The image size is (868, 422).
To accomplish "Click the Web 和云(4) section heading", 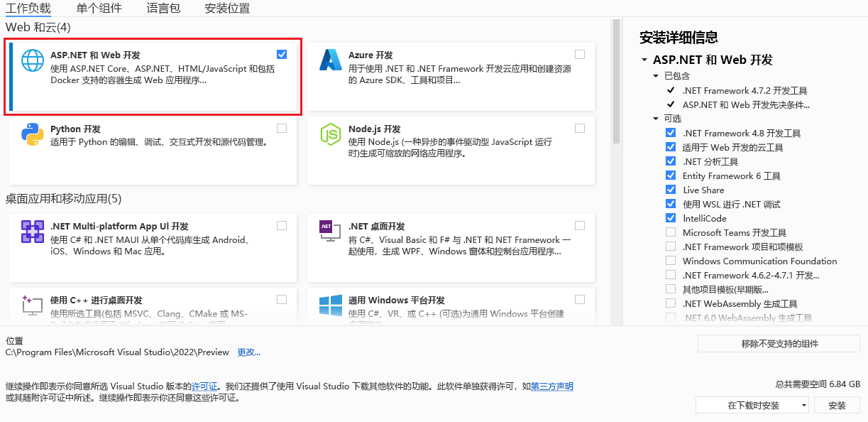I will 38,27.
